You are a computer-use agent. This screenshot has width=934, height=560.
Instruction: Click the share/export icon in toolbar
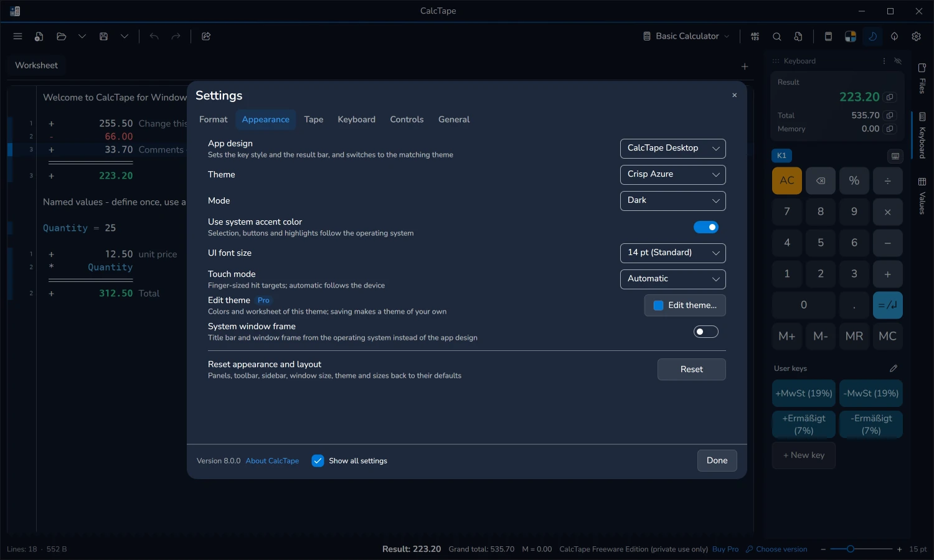point(206,37)
